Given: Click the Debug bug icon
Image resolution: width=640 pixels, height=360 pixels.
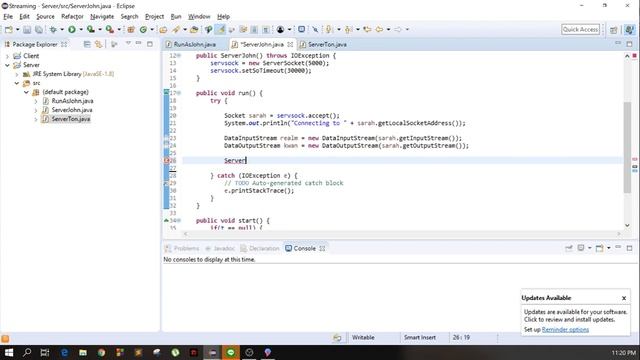Looking at the screenshot, I should [x=53, y=29].
